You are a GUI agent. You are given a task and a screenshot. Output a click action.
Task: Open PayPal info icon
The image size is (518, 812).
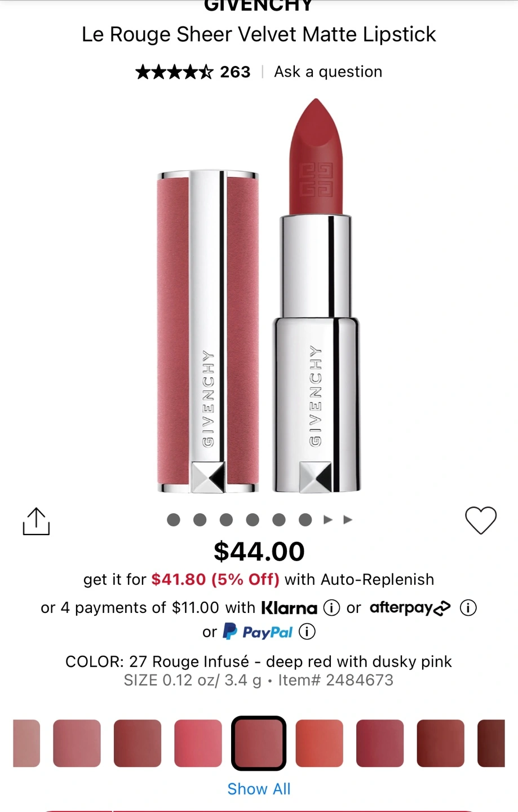(307, 632)
